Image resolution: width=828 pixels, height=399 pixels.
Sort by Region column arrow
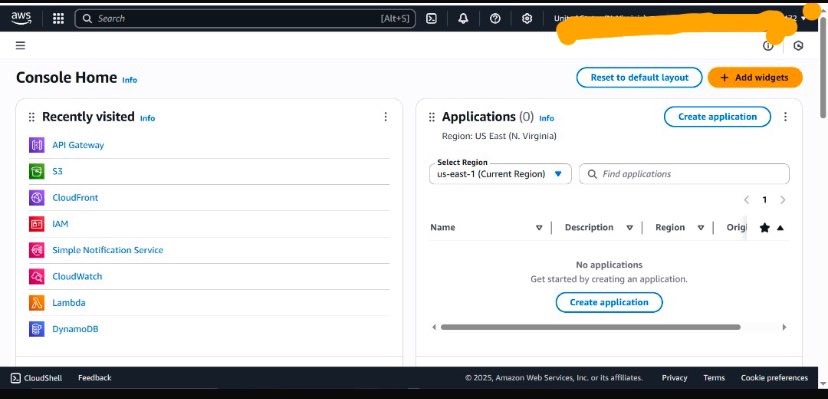coord(701,227)
